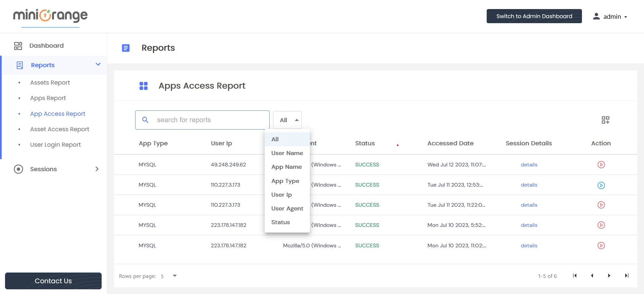Go to Dashboard in sidebar
The image size is (644, 294).
46,46
